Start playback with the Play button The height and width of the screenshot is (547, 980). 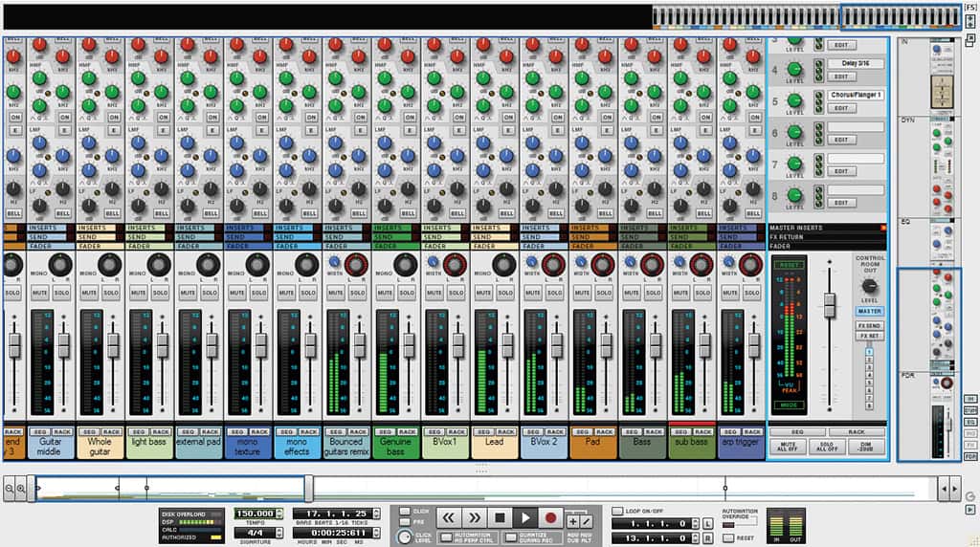(525, 517)
